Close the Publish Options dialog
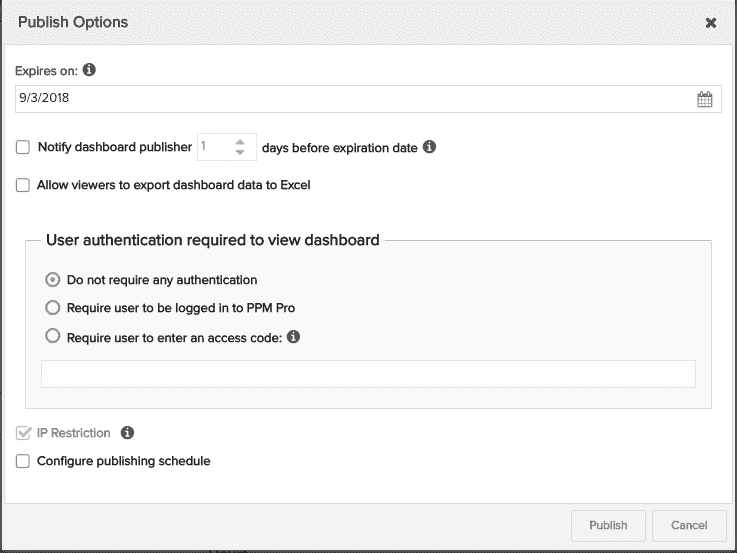This screenshot has height=553, width=737. click(711, 23)
